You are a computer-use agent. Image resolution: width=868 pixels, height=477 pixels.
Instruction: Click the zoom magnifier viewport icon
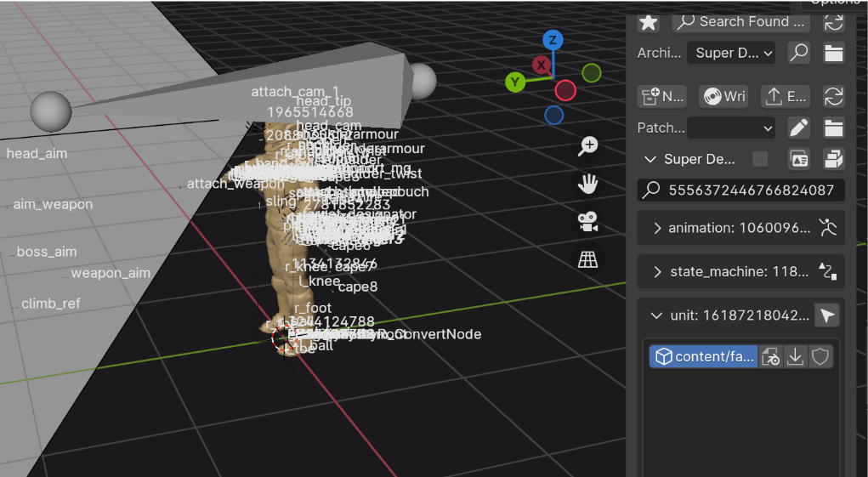[588, 146]
